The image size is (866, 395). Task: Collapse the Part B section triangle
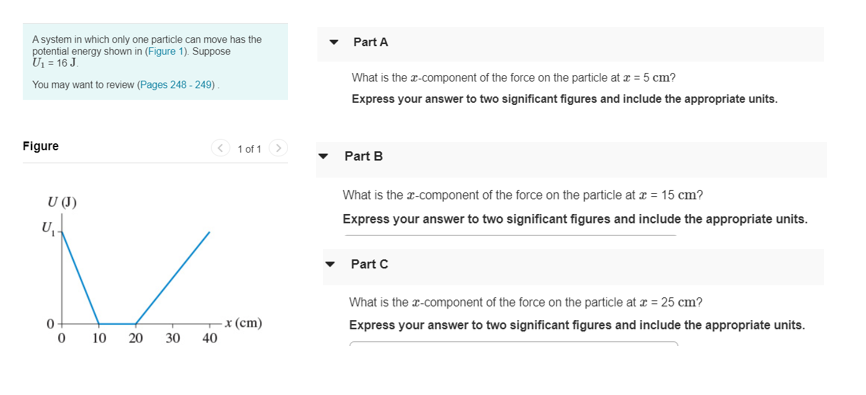(x=324, y=156)
